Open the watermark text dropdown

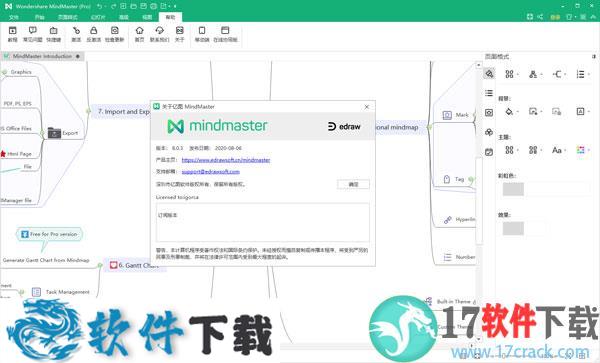583,111
